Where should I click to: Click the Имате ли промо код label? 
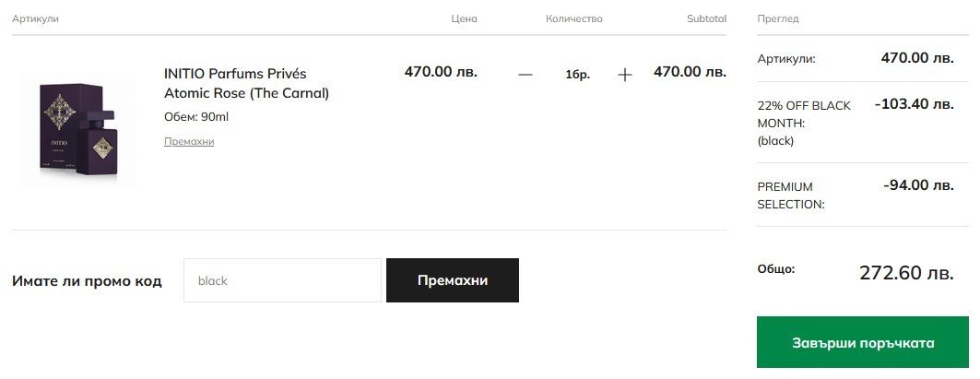(x=87, y=280)
